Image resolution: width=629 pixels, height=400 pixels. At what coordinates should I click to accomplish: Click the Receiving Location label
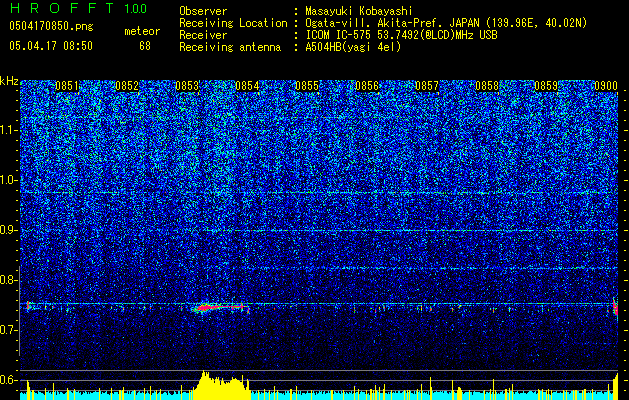coord(233,23)
